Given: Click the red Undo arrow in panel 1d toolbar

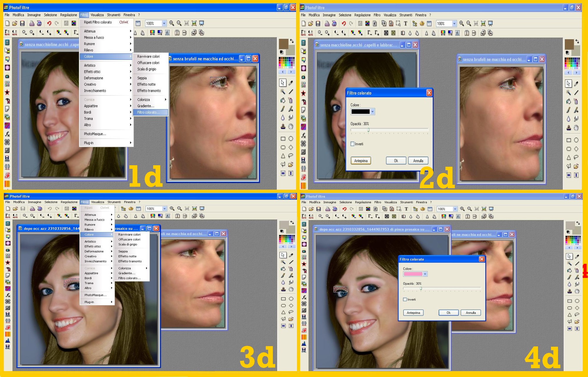Looking at the screenshot, I should click(49, 23).
